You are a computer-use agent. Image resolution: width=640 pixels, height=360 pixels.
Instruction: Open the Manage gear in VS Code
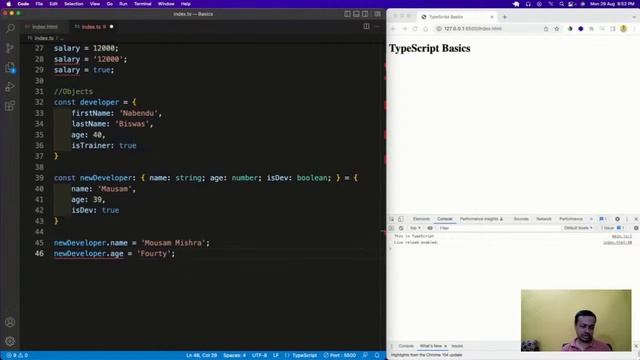[10, 341]
